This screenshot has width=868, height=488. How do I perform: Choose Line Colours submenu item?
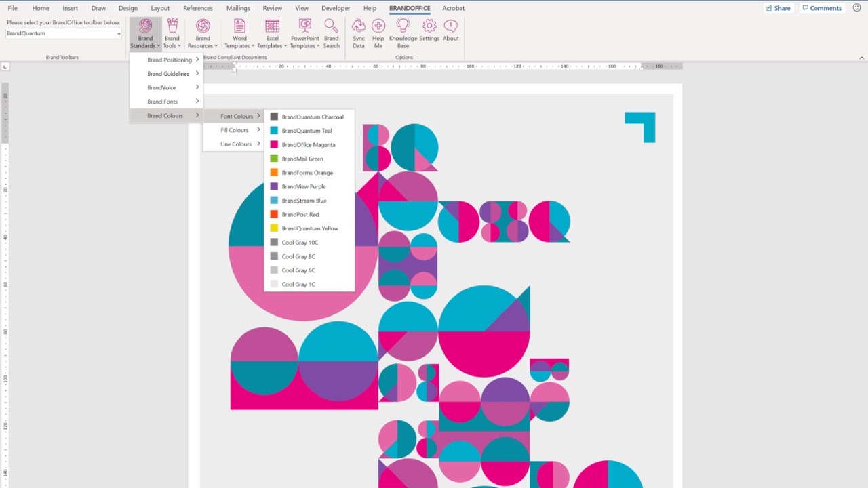coord(233,144)
